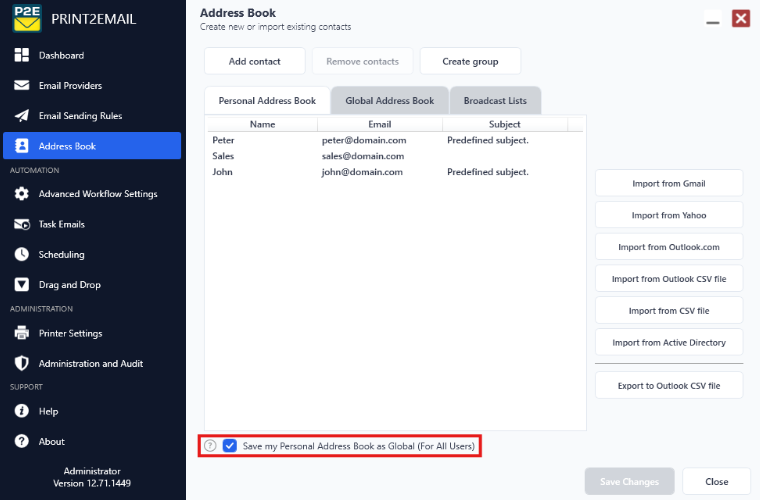Click Import from Outlook.com
This screenshot has height=500, width=760.
669,247
